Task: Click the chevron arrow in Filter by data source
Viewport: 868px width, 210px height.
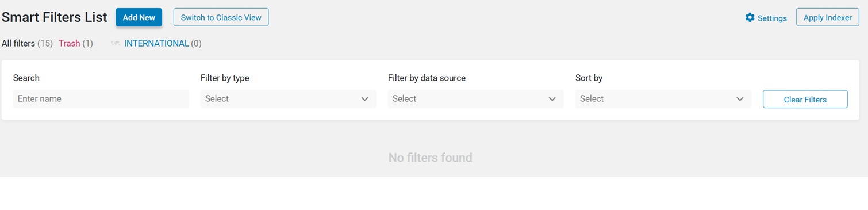Action: (552, 99)
